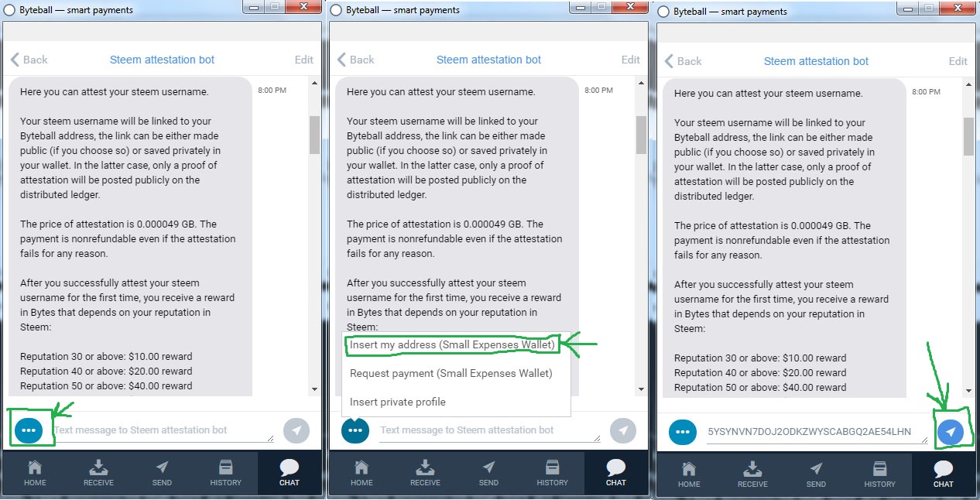This screenshot has width=980, height=500.
Task: Click the message text field in middle window
Action: coord(490,430)
